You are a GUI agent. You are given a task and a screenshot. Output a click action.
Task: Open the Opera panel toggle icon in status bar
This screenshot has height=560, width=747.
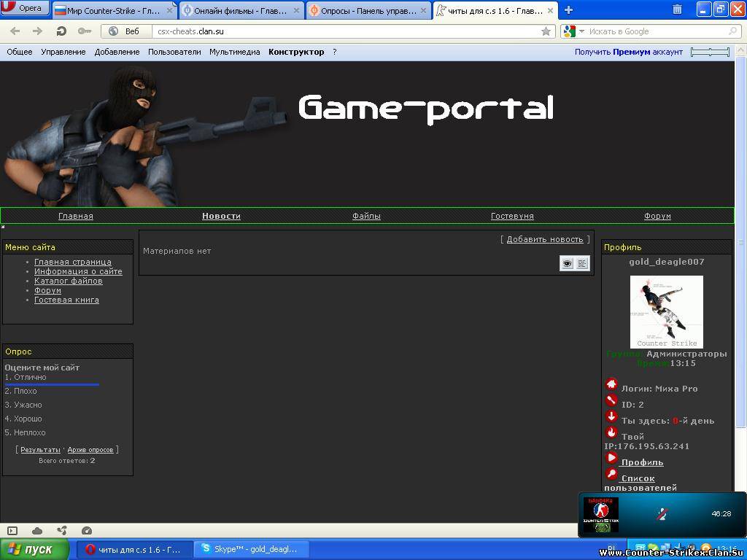click(x=12, y=531)
